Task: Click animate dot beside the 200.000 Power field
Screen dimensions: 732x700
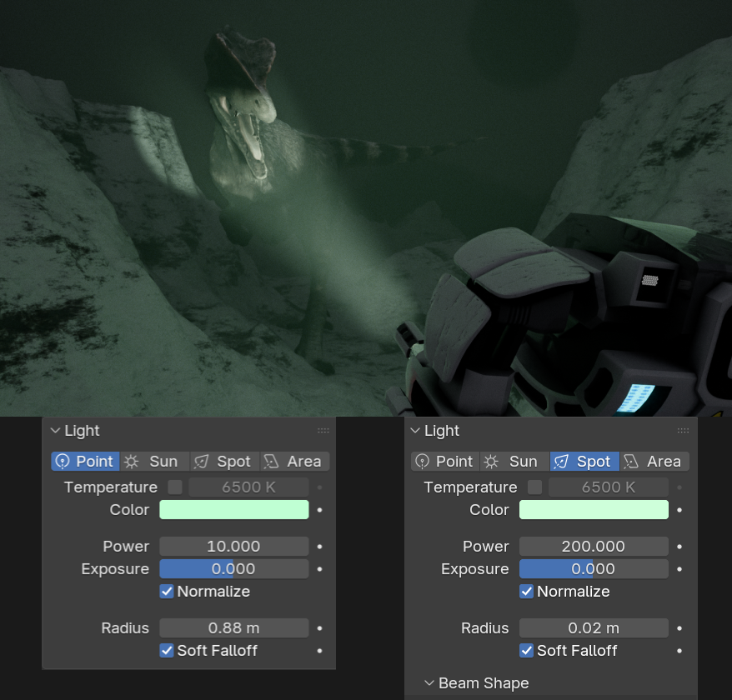Action: coord(679,547)
